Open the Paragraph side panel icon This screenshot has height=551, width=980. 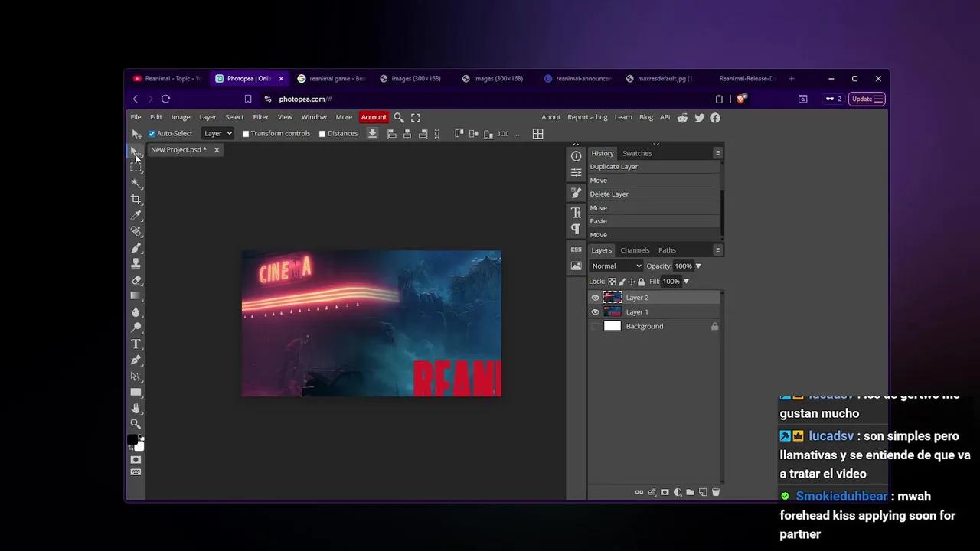click(x=576, y=230)
